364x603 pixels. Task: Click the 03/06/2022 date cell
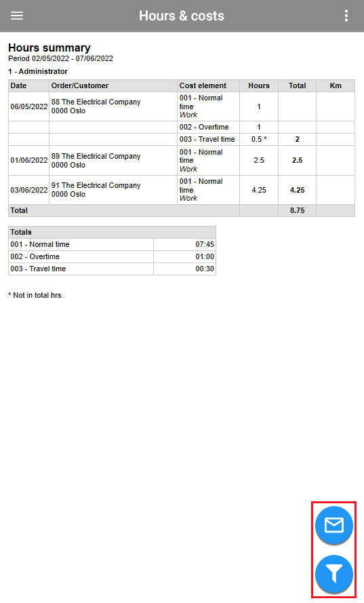click(29, 190)
